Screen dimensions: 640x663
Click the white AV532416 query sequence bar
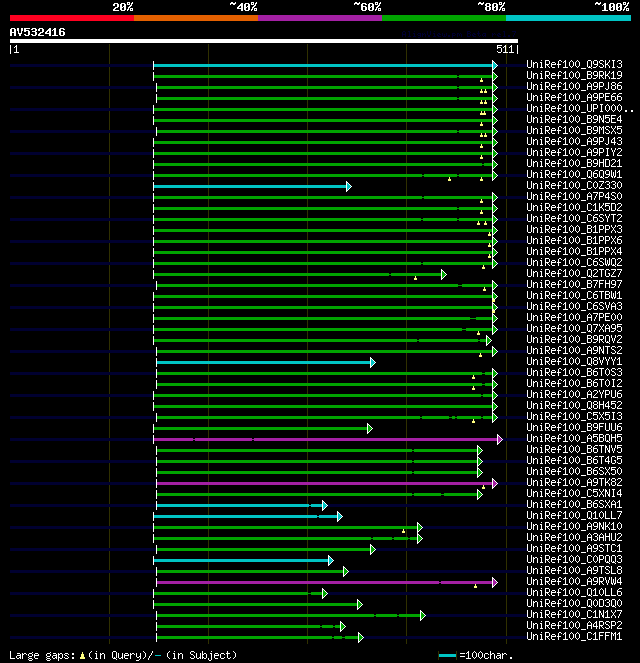pyautogui.click(x=264, y=41)
